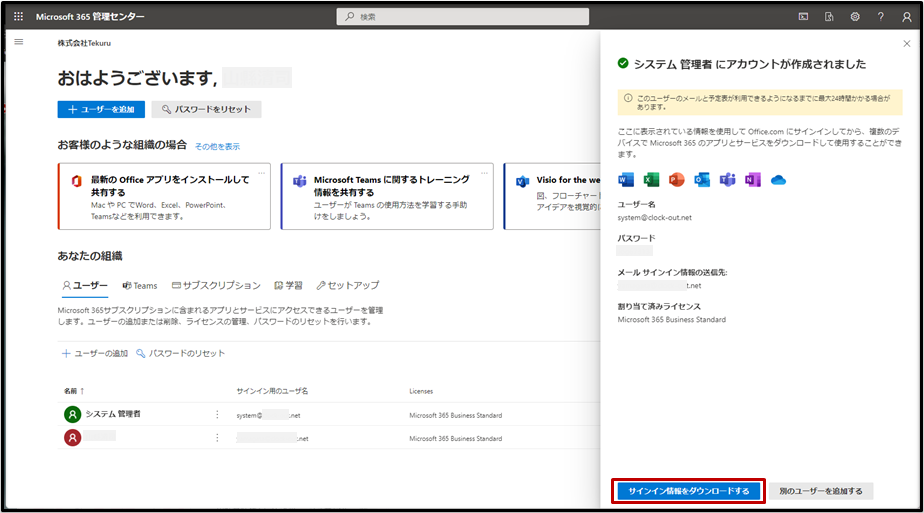Image resolution: width=924 pixels, height=513 pixels.
Task: Click the license cell for システム 管理者
Action: (456, 415)
